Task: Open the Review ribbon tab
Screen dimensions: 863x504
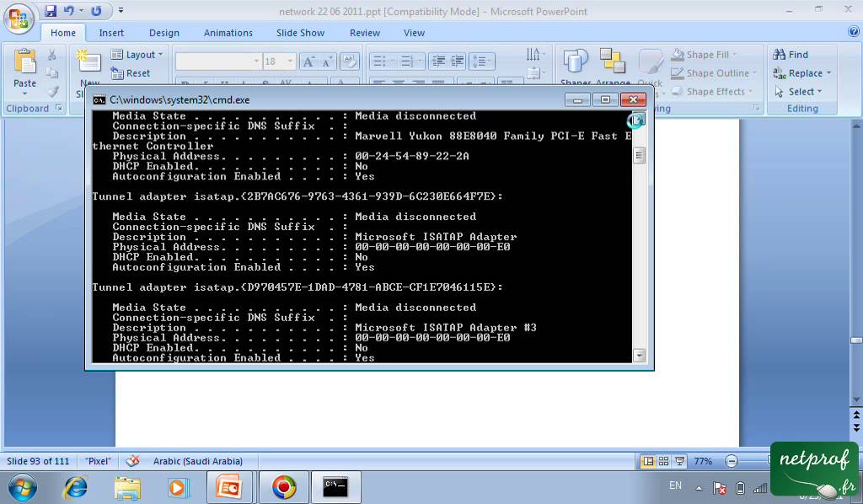Action: (x=364, y=33)
